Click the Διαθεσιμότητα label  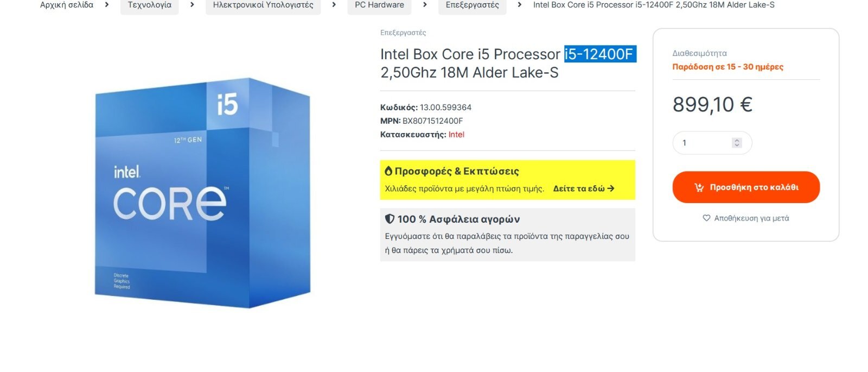tap(699, 53)
